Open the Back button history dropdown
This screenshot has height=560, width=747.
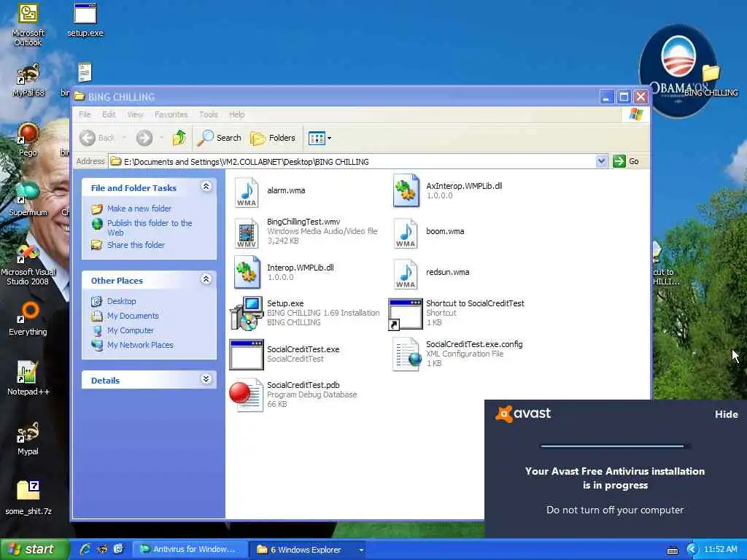(124, 138)
